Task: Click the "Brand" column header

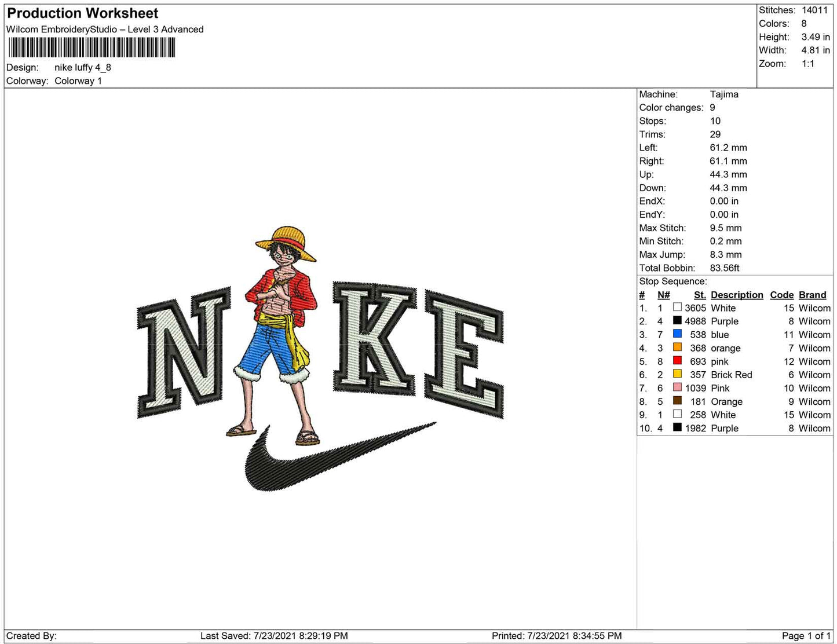Action: pyautogui.click(x=813, y=295)
